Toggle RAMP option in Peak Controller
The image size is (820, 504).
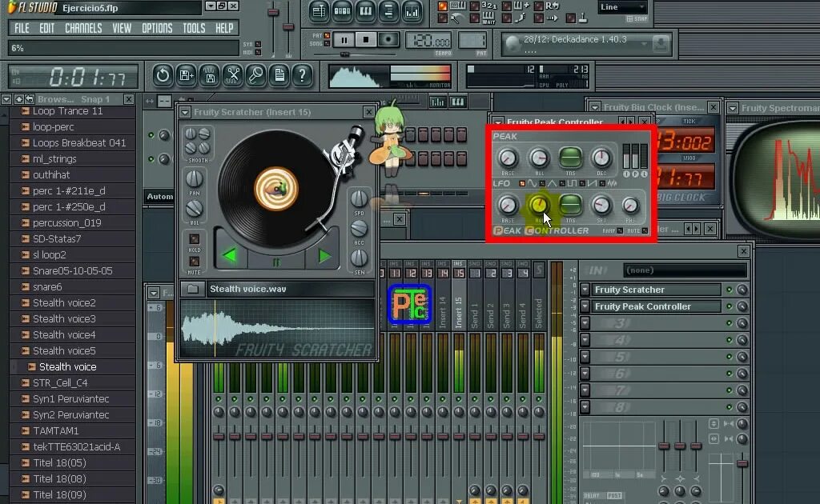pos(621,231)
